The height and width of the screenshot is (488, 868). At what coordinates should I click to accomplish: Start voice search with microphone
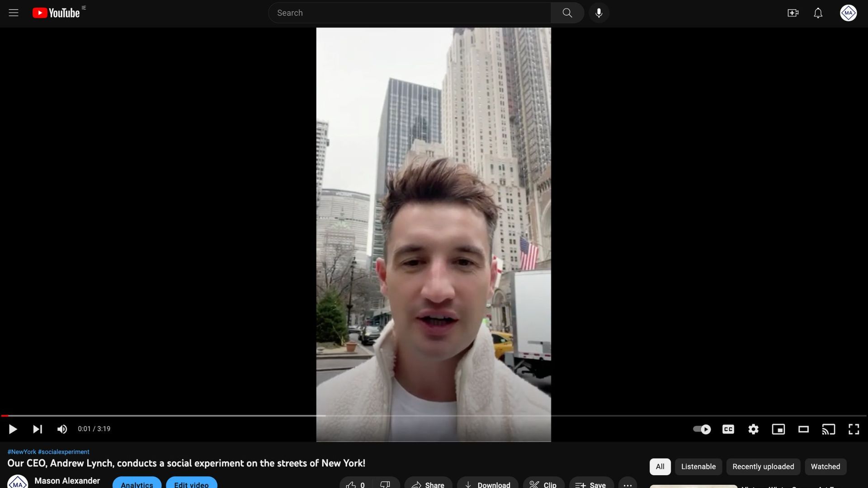599,13
